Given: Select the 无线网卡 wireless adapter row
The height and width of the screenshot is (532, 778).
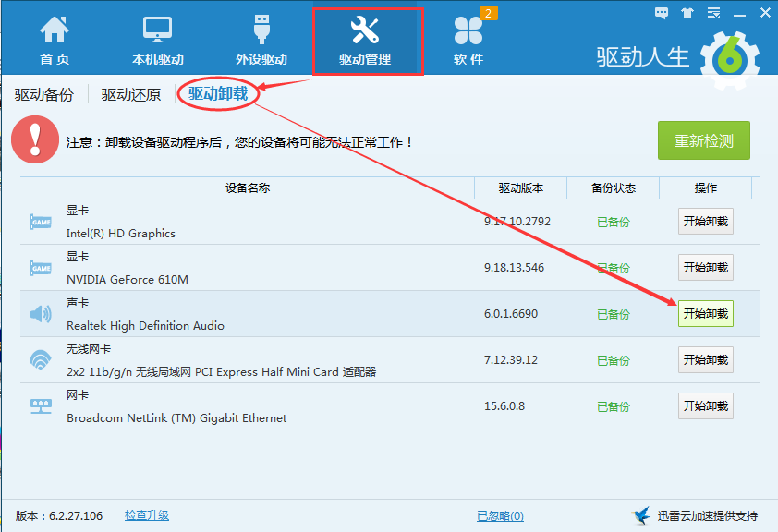Looking at the screenshot, I should (249, 360).
